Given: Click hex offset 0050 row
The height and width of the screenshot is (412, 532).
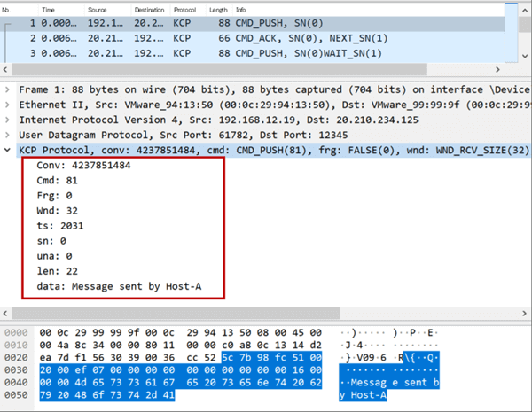Looking at the screenshot, I should pyautogui.click(x=16, y=395).
